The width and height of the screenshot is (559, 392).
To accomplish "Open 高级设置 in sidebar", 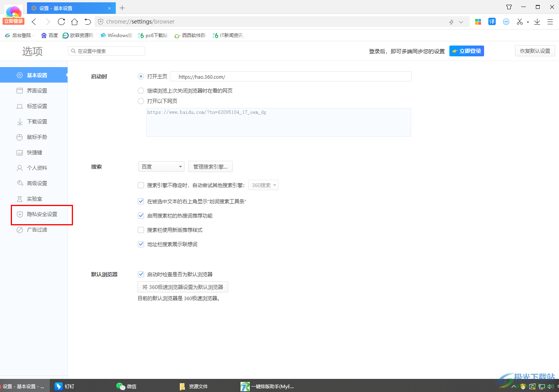I will pyautogui.click(x=34, y=183).
